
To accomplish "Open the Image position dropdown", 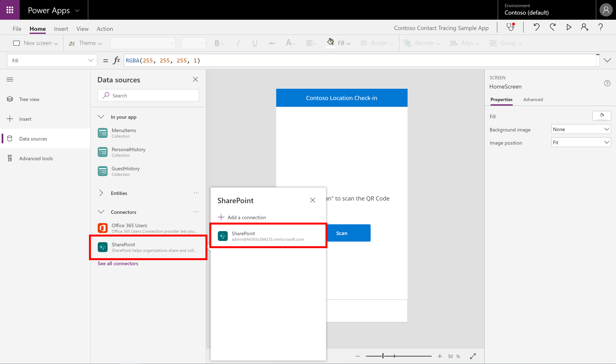I will point(581,142).
